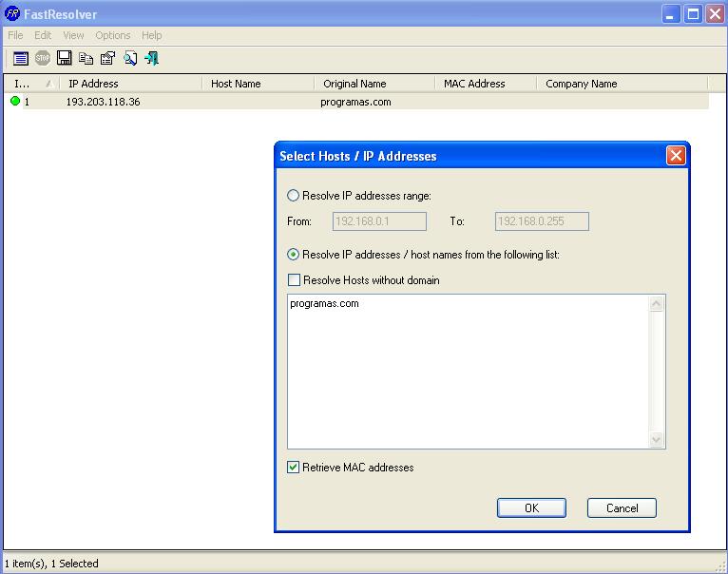The image size is (728, 574).
Task: Minimize the FastResolver window
Action: point(670,14)
